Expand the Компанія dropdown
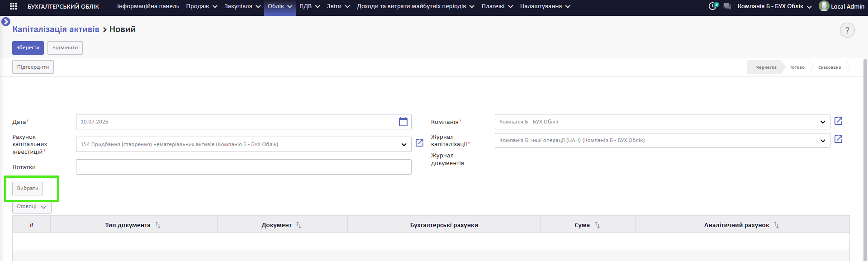This screenshot has height=261, width=868. coord(822,122)
